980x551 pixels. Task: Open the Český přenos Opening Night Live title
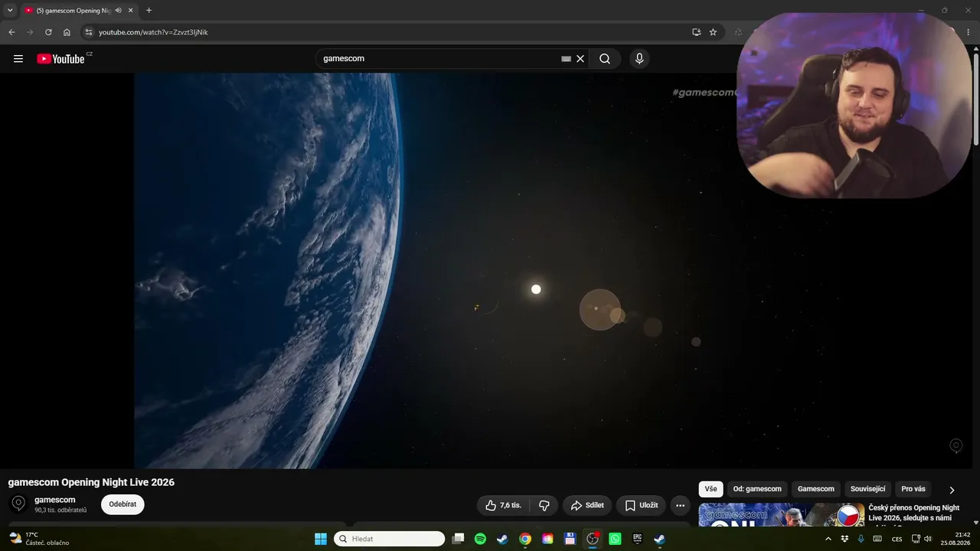pyautogui.click(x=914, y=513)
